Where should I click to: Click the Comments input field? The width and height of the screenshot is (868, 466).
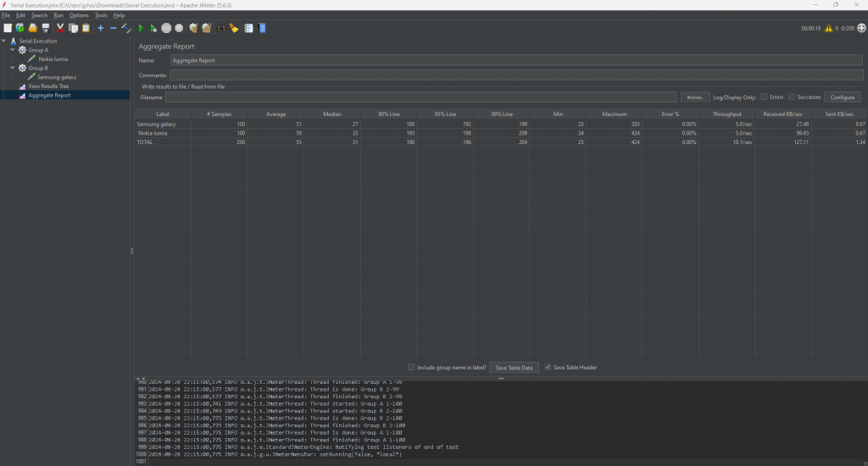[516, 75]
